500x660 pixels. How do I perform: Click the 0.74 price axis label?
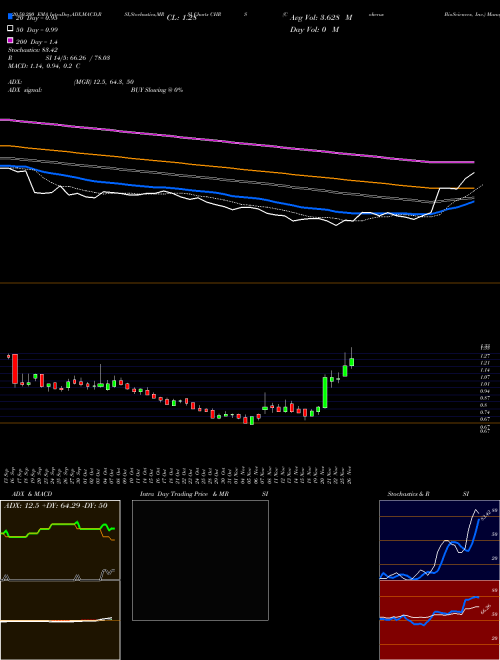(485, 412)
